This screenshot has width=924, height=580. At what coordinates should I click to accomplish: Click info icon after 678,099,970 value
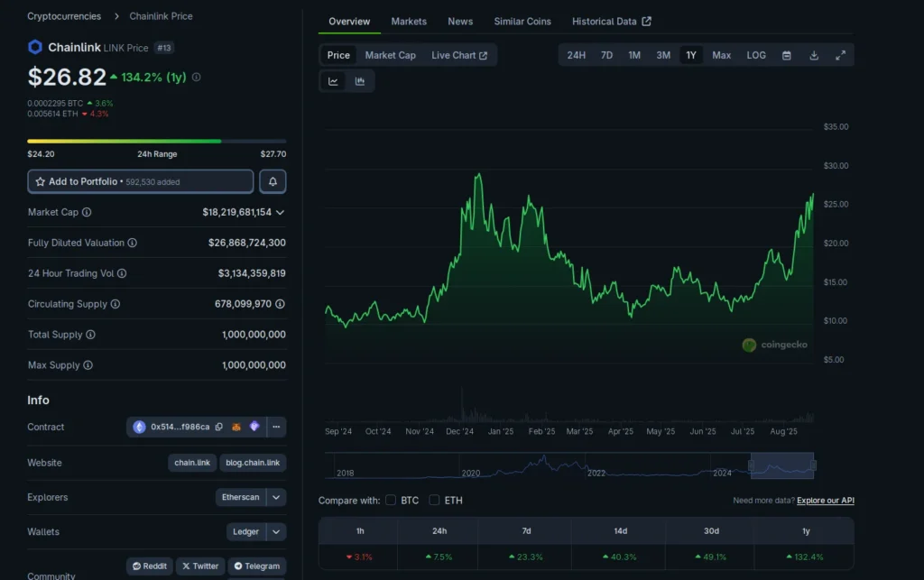[280, 304]
